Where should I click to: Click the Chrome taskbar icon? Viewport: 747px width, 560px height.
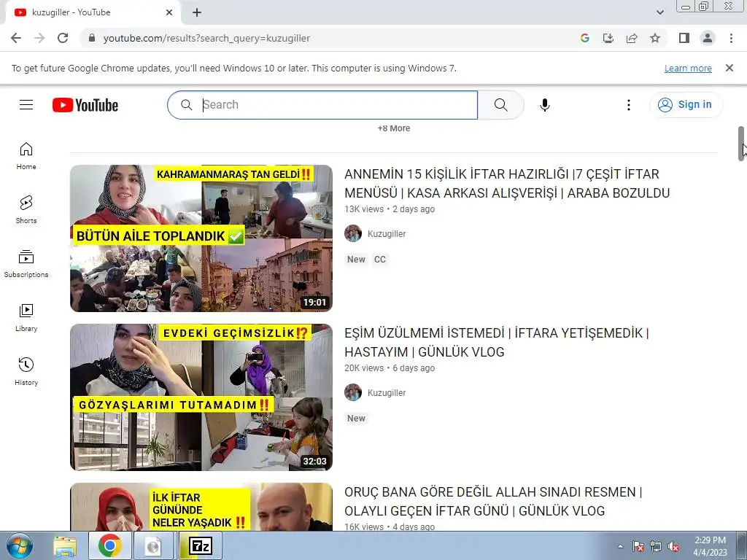[x=110, y=545]
